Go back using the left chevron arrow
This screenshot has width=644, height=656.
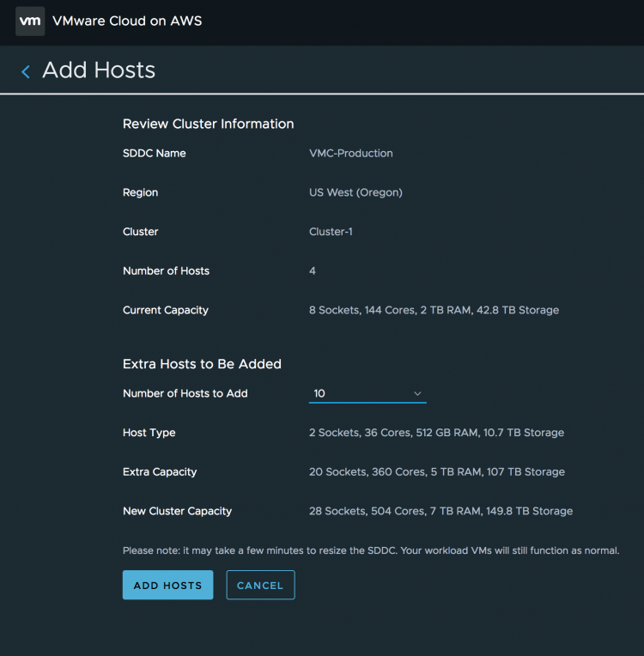pyautogui.click(x=26, y=72)
